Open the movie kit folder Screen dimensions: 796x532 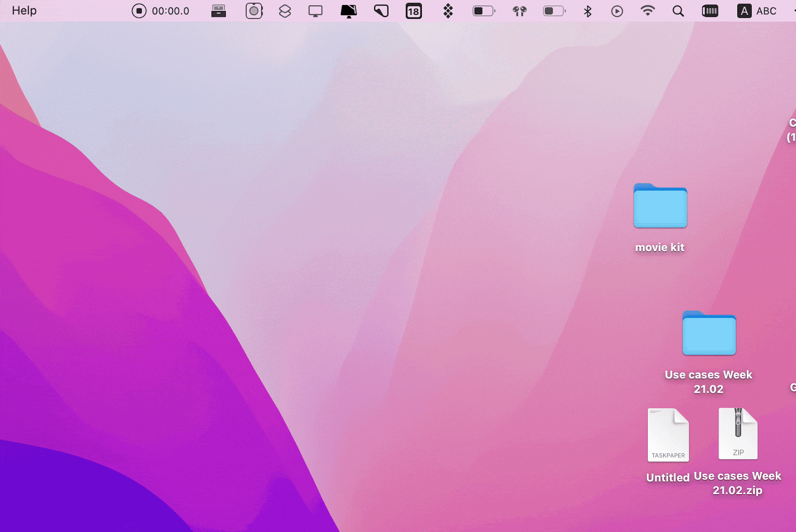660,206
